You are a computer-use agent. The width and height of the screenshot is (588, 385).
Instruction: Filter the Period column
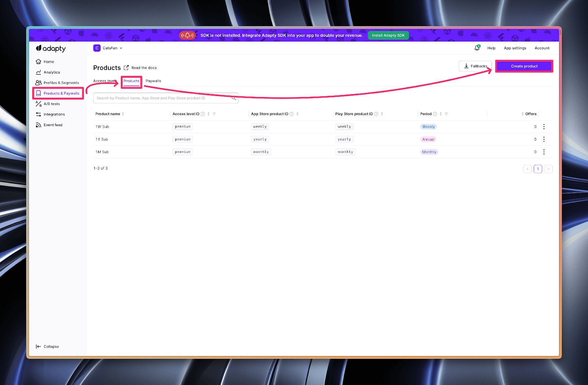446,114
